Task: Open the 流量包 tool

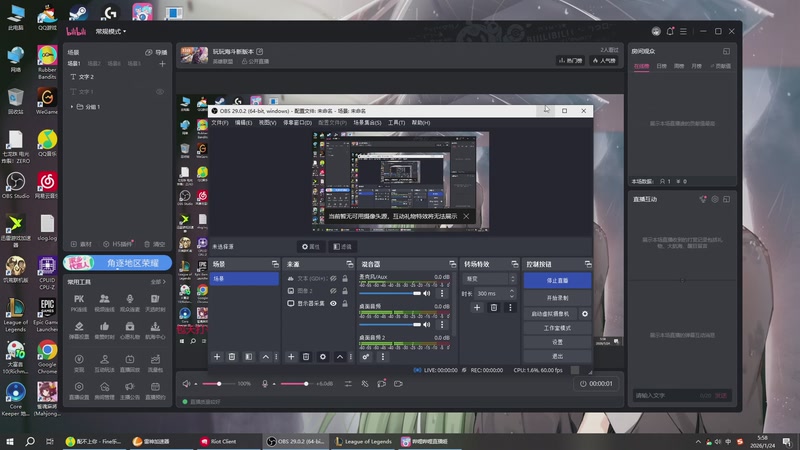Action: [155, 363]
